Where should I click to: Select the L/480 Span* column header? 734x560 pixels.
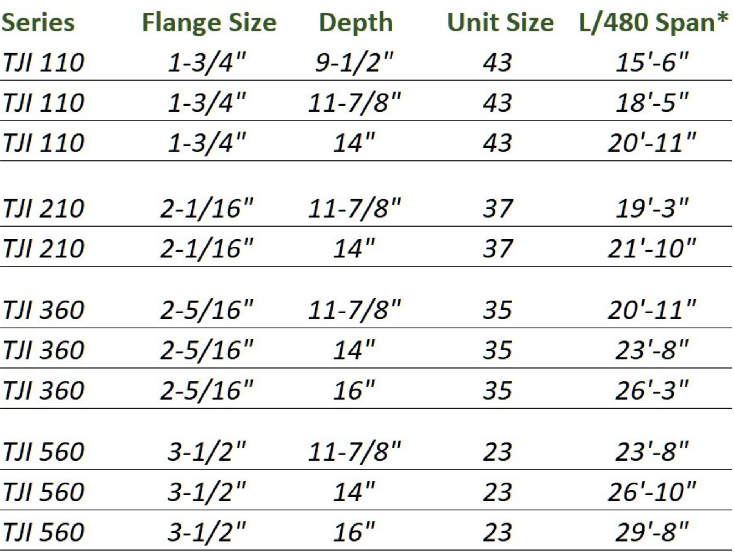653,22
